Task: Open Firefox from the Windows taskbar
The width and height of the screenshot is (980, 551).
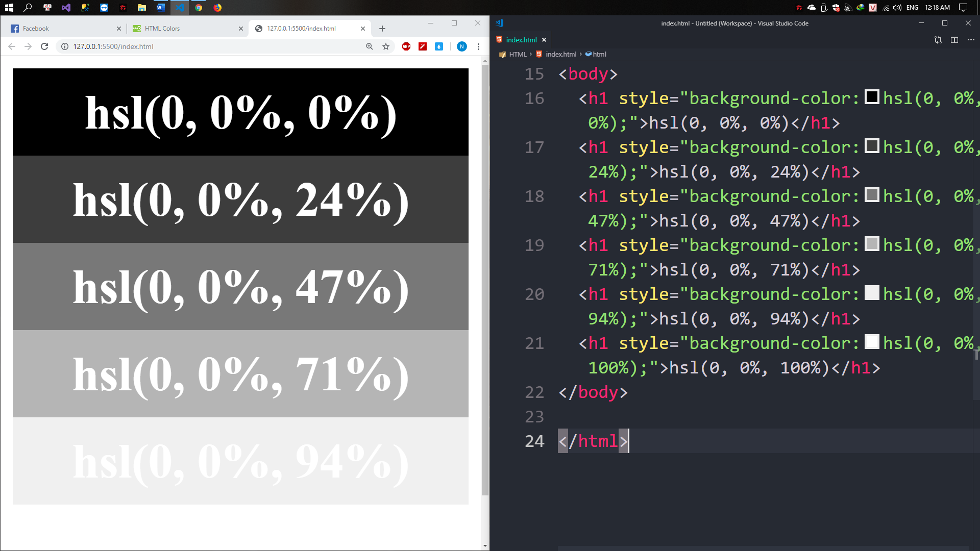Action: click(x=217, y=8)
